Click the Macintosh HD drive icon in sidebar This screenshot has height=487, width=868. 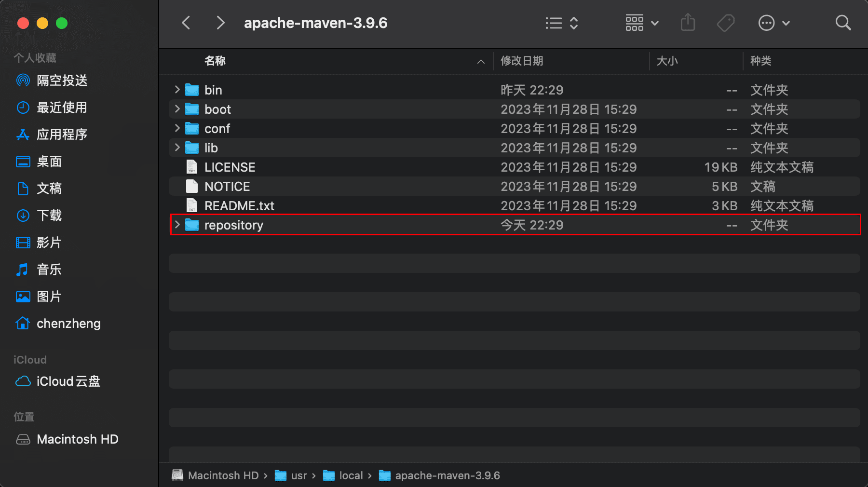pyautogui.click(x=23, y=439)
